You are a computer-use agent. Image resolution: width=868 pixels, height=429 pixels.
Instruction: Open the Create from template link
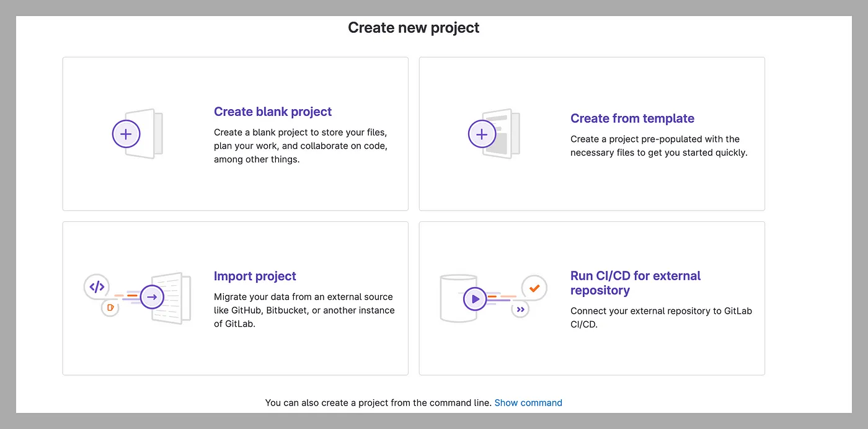click(632, 118)
